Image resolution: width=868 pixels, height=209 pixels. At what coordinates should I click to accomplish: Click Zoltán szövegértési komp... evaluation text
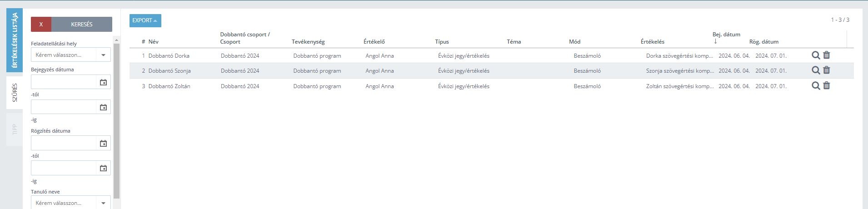click(x=680, y=86)
